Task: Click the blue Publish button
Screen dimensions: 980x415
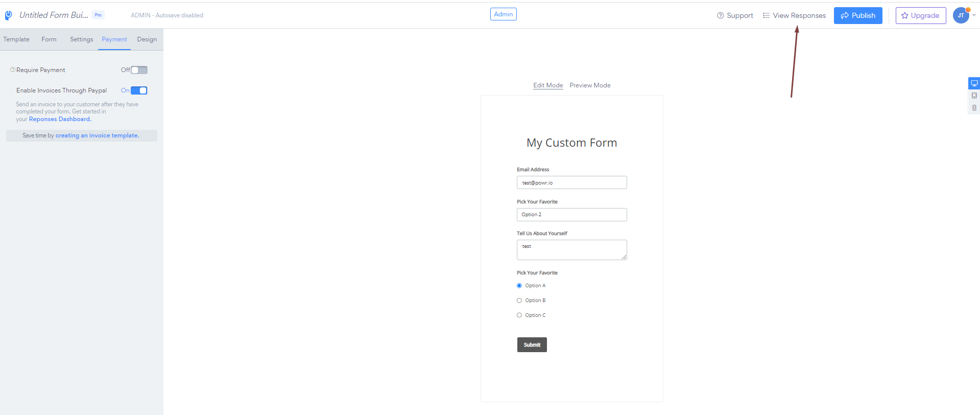Action: coord(858,15)
